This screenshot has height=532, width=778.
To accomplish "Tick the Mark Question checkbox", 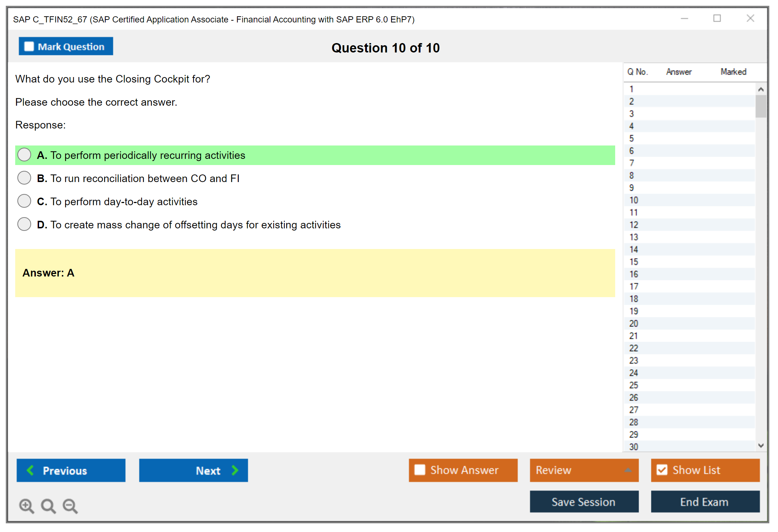I will click(29, 47).
